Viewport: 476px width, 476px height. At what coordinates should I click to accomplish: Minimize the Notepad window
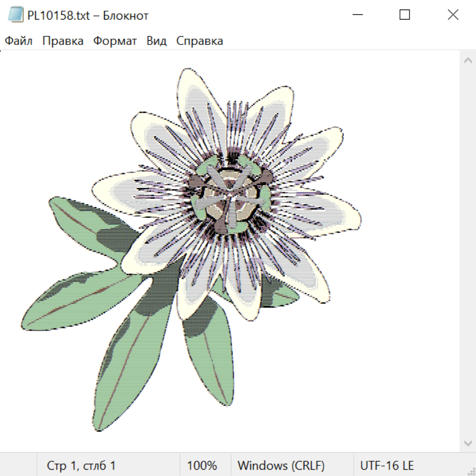pos(356,15)
